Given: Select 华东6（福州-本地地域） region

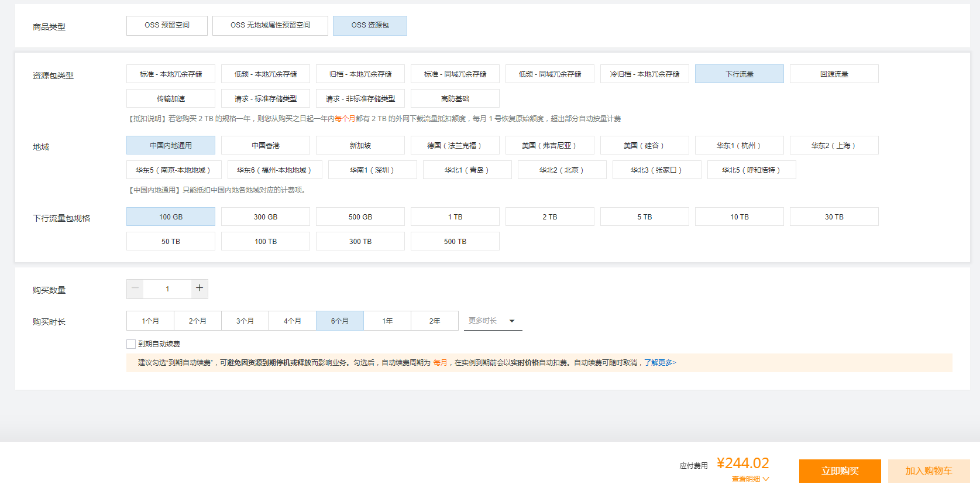Looking at the screenshot, I should (275, 170).
